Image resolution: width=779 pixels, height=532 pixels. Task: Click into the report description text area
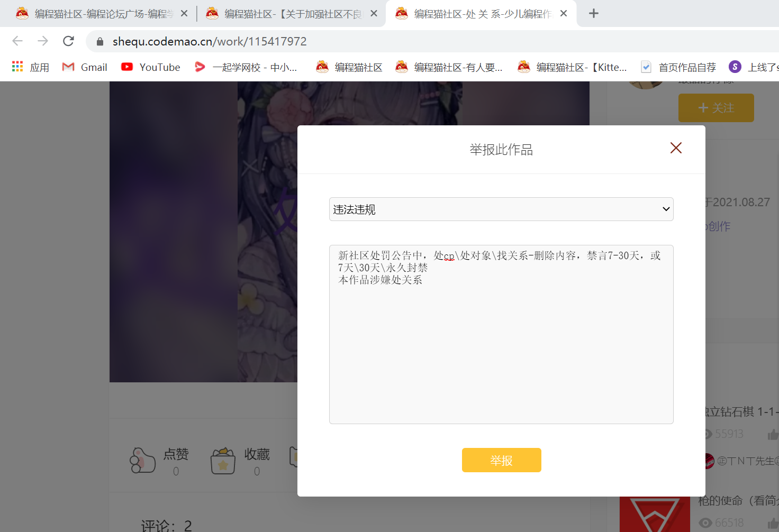point(501,334)
